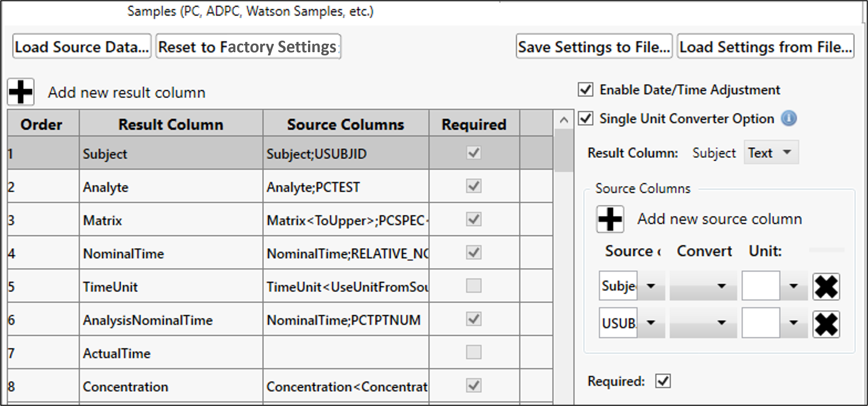Click the Order column header
868x406 pixels.
coord(43,124)
